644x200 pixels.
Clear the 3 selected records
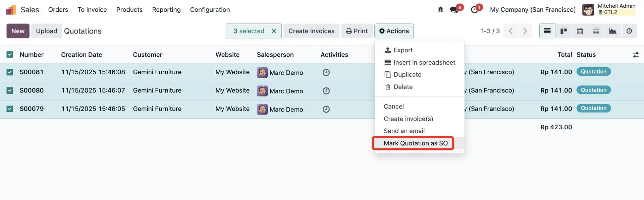[274, 31]
